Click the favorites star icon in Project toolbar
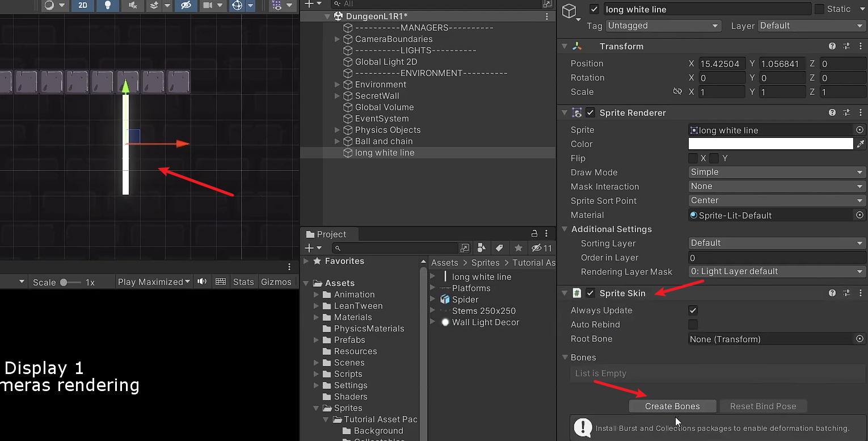This screenshot has height=441, width=868. coord(517,248)
